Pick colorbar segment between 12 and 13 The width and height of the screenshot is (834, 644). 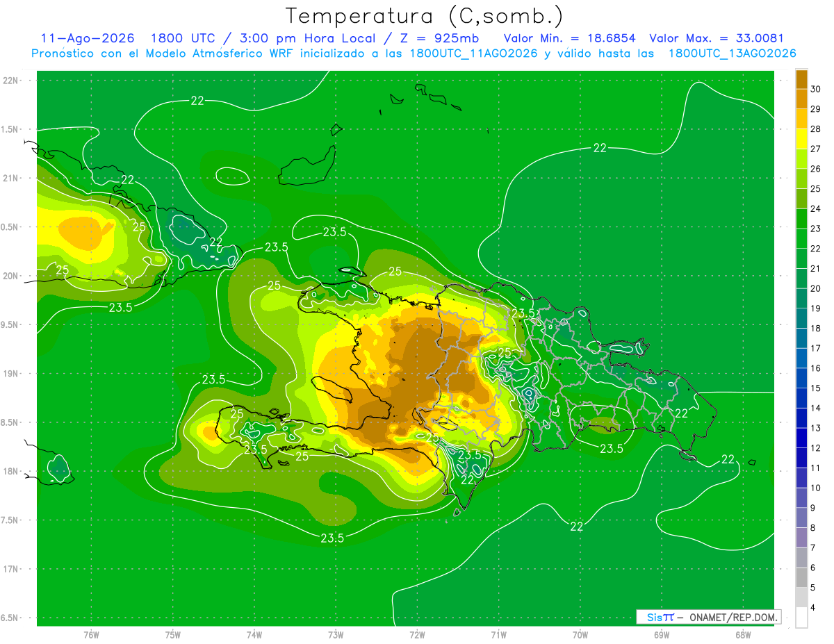801,438
